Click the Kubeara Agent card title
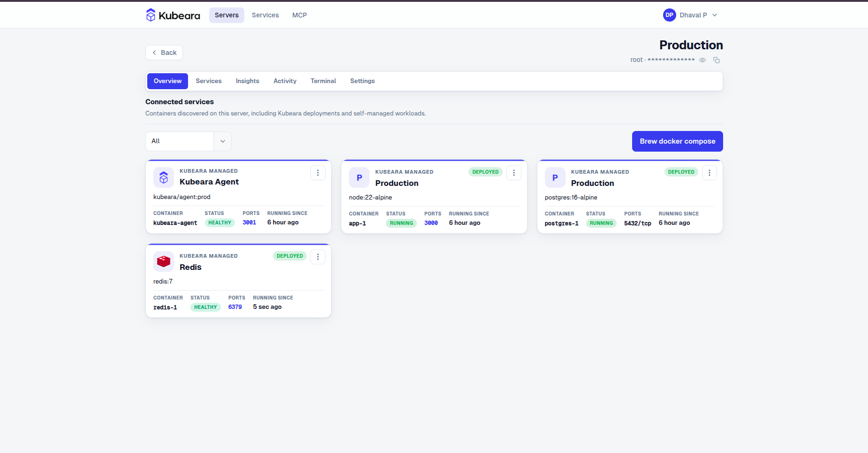Viewport: 868px width, 453px height. pyautogui.click(x=209, y=182)
